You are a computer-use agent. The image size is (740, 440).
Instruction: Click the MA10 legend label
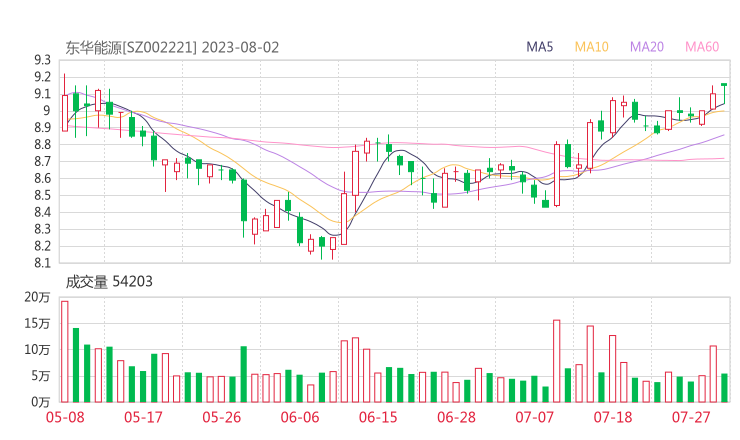tap(591, 47)
